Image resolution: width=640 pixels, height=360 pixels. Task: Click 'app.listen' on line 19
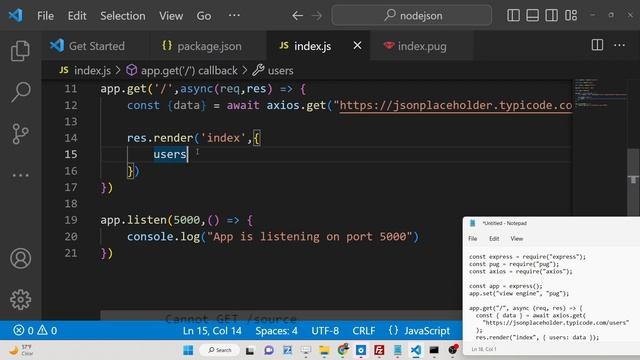click(x=133, y=220)
